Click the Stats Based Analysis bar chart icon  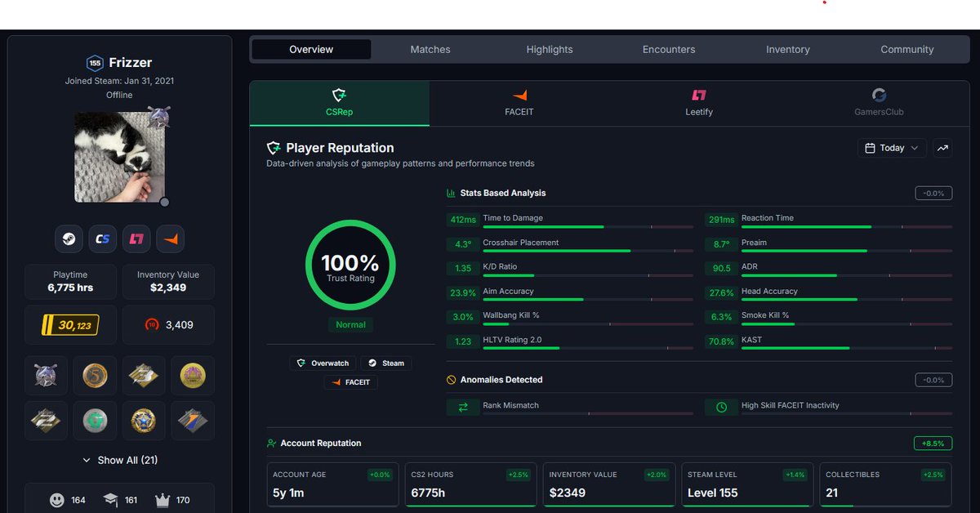(451, 194)
